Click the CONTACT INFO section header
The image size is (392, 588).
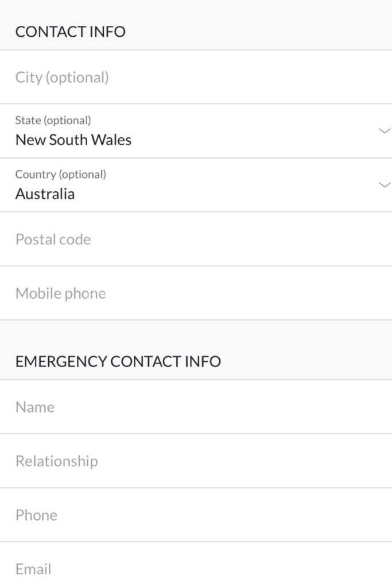point(70,32)
